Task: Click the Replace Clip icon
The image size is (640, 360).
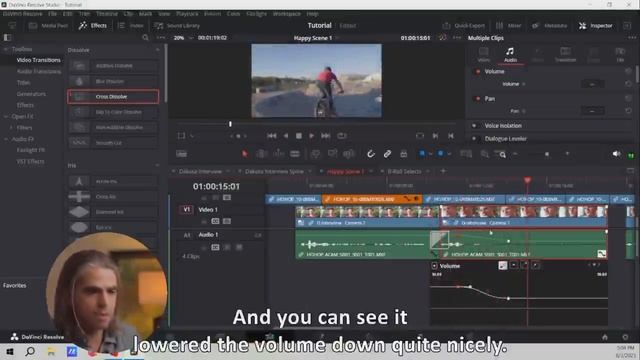Action: (349, 154)
